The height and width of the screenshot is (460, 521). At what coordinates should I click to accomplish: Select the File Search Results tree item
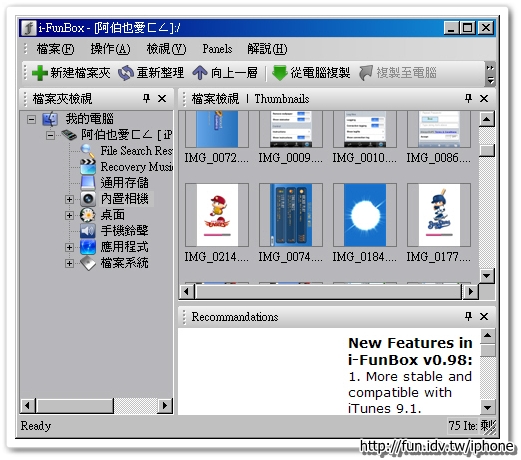(x=137, y=151)
